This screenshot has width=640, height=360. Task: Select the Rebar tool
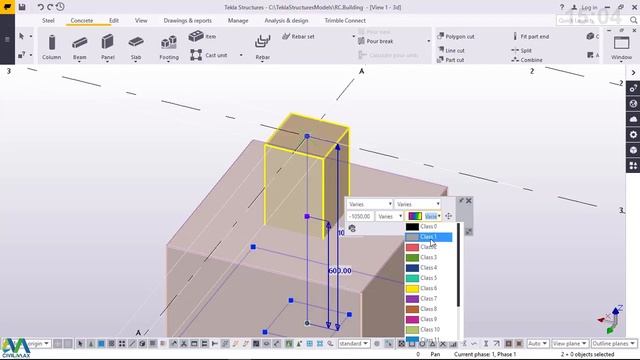(x=262, y=47)
